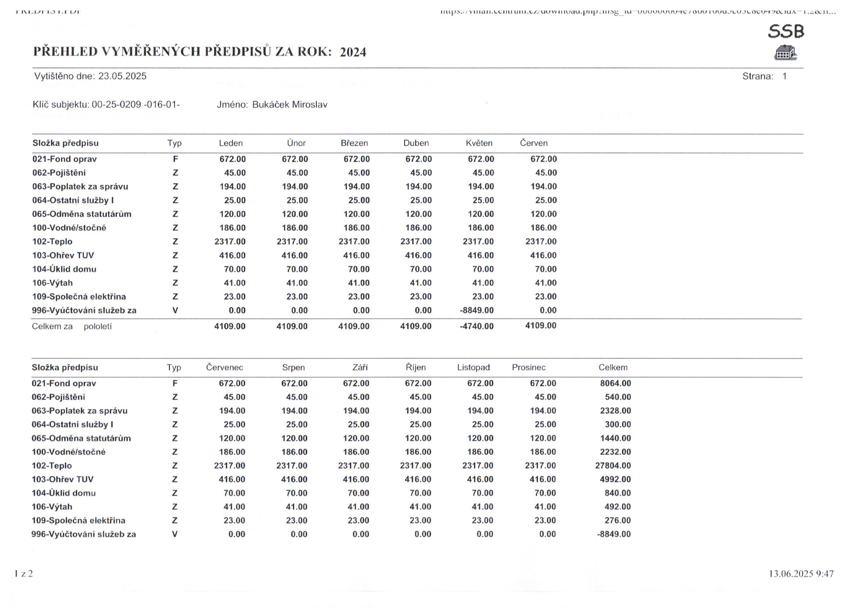Screen dimensions: 847x616
Task: Click the Listopad column header
Action: [473, 367]
